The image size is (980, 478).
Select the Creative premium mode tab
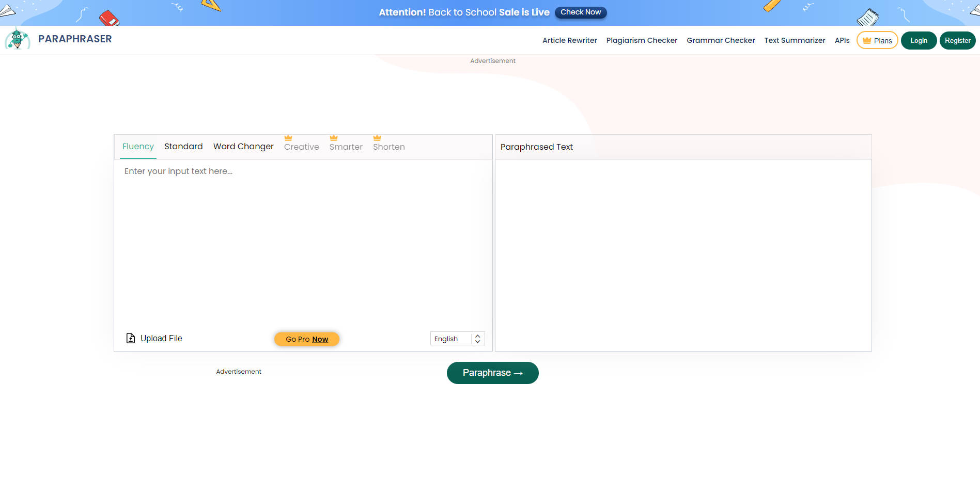(x=302, y=147)
